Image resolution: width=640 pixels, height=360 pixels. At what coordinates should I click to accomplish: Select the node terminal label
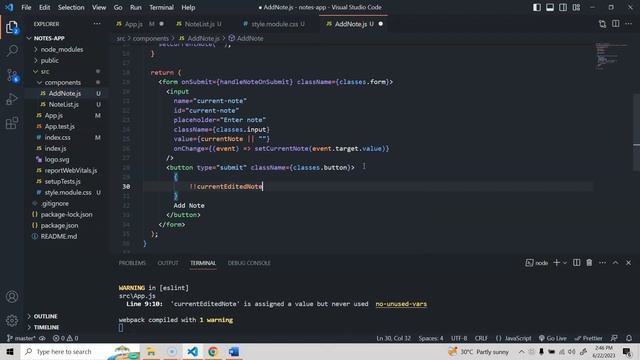[x=537, y=263]
